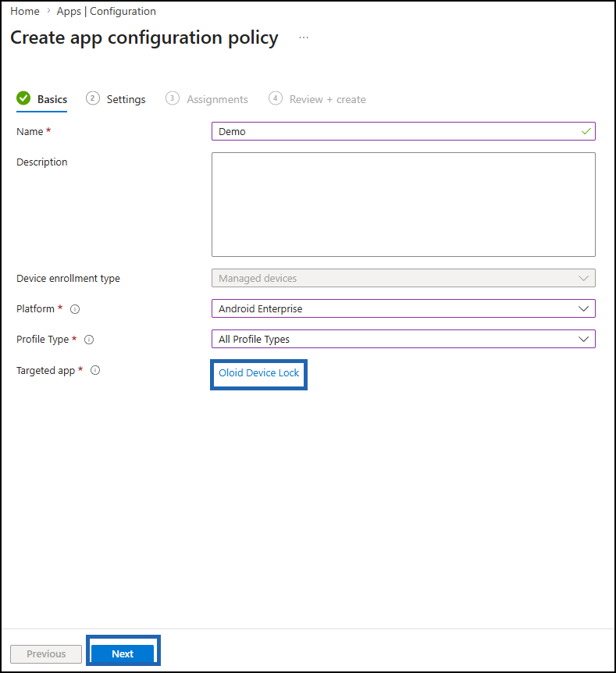Click the step 4 circle icon
The image size is (616, 673).
click(276, 98)
